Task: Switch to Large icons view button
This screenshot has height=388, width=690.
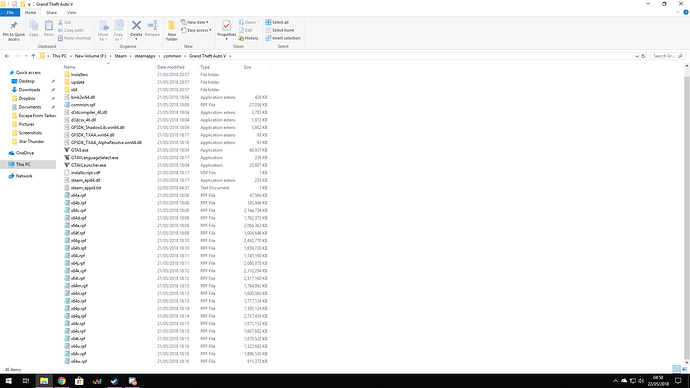Action: click(x=684, y=369)
